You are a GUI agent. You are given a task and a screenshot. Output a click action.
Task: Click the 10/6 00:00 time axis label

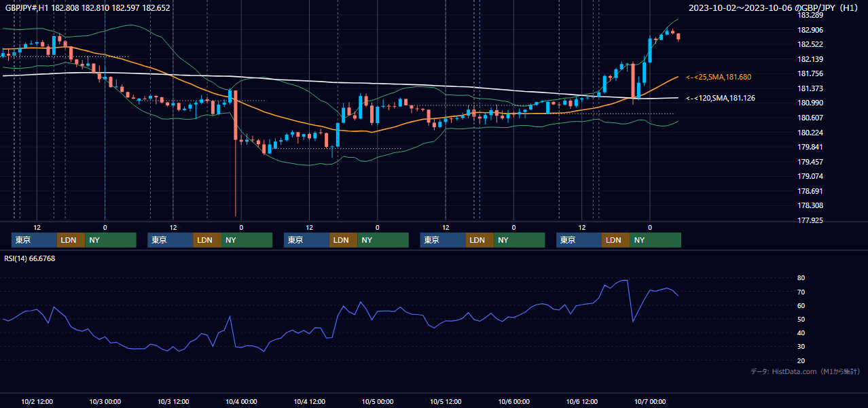[513, 402]
